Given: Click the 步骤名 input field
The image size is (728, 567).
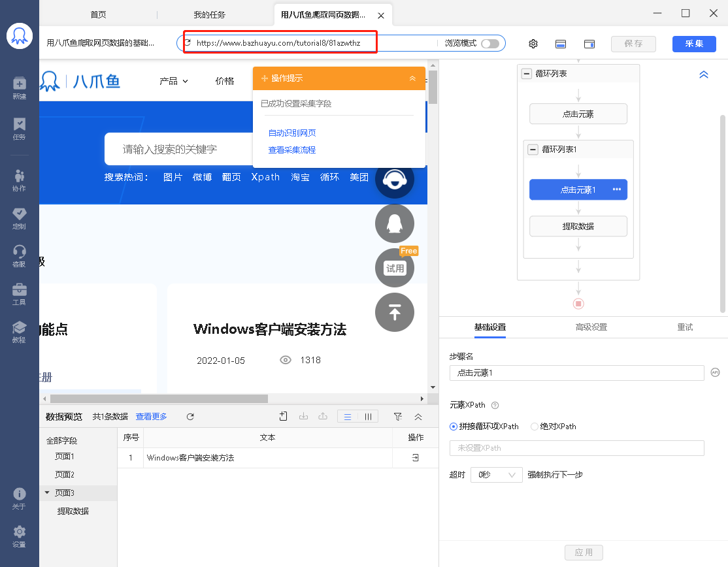Looking at the screenshot, I should [x=576, y=373].
